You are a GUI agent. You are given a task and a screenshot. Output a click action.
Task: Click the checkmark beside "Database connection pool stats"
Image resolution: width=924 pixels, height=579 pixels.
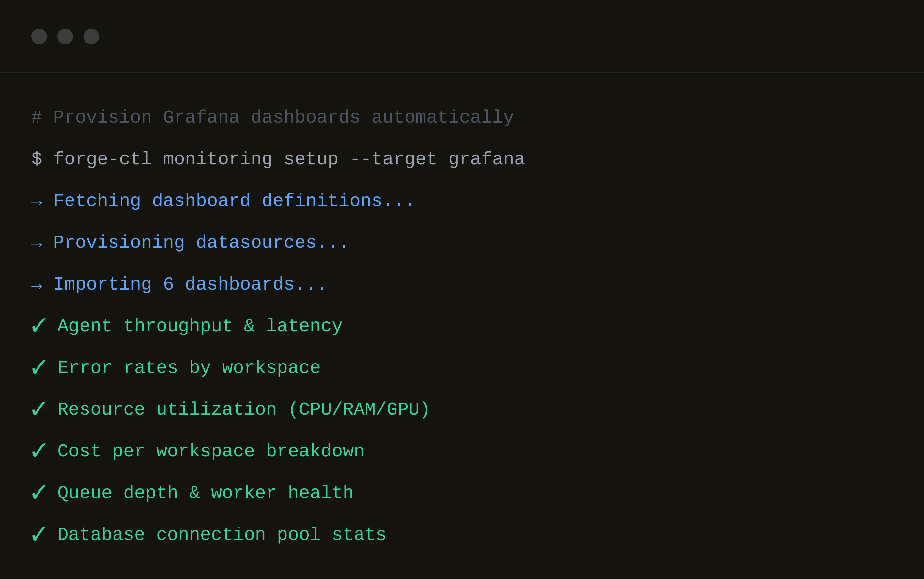pyautogui.click(x=39, y=534)
